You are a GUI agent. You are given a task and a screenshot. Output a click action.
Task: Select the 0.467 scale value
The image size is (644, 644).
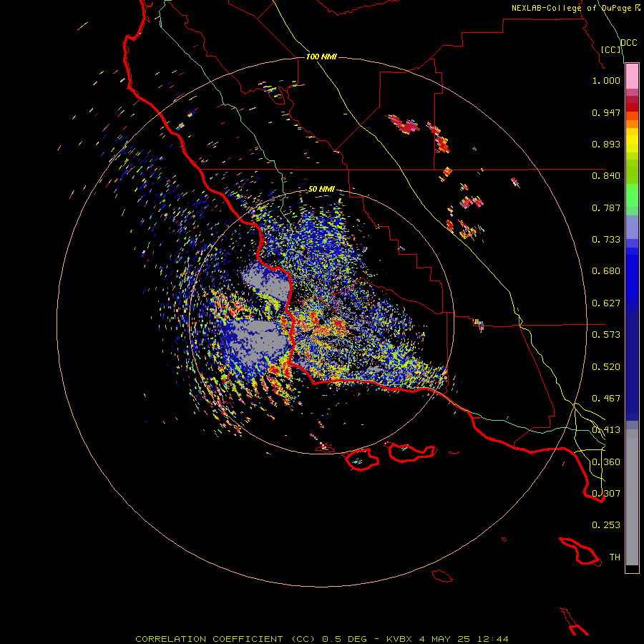point(606,399)
